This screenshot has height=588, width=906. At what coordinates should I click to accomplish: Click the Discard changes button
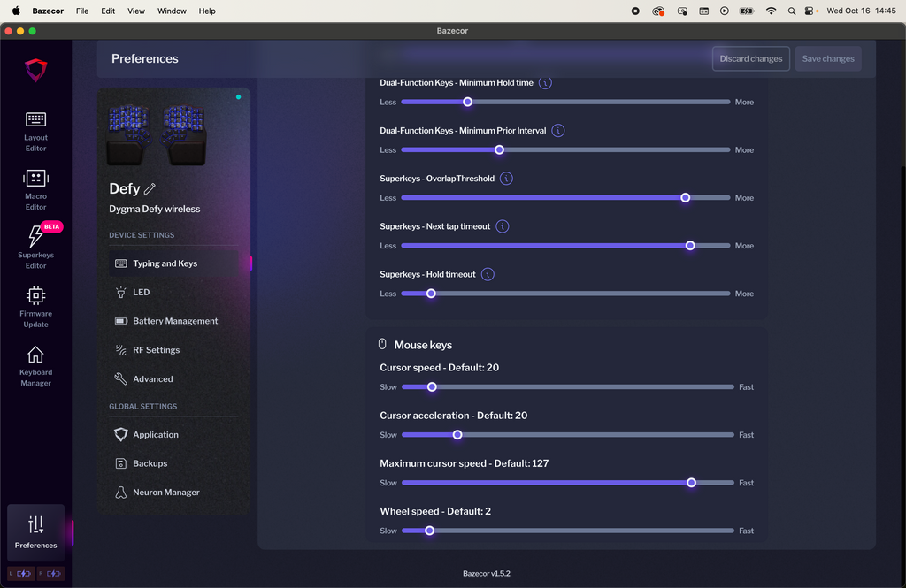pyautogui.click(x=750, y=59)
